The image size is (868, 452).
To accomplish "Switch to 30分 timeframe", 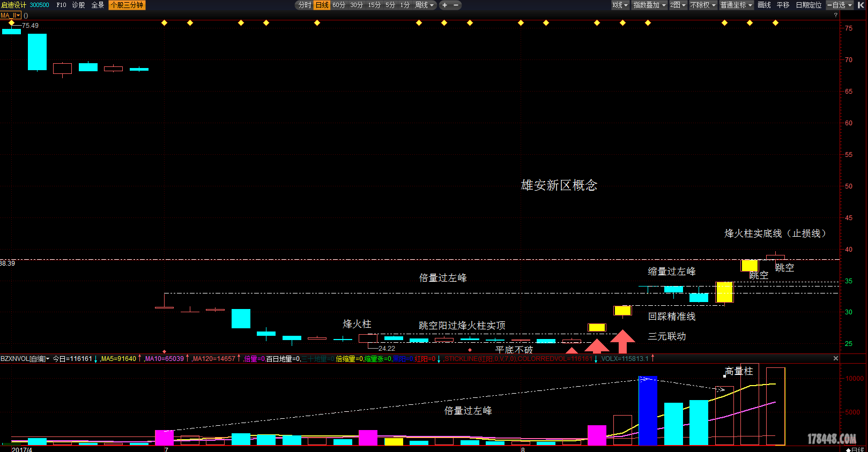I will (357, 5).
